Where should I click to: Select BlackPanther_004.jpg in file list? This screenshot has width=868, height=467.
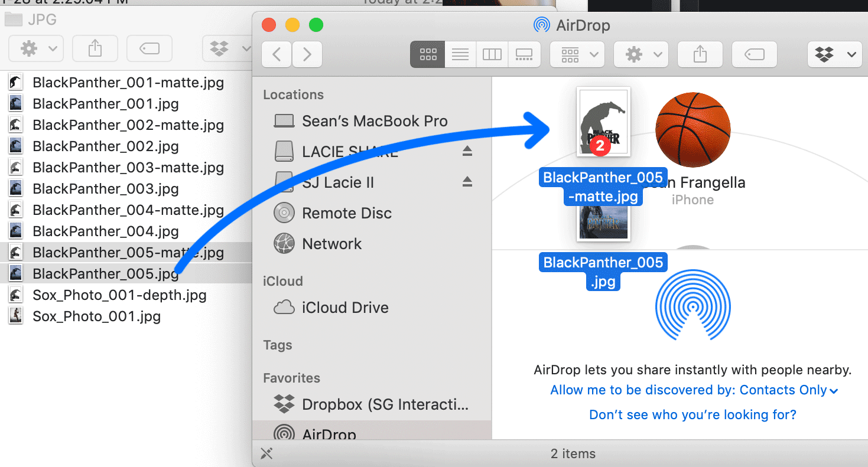pyautogui.click(x=106, y=231)
